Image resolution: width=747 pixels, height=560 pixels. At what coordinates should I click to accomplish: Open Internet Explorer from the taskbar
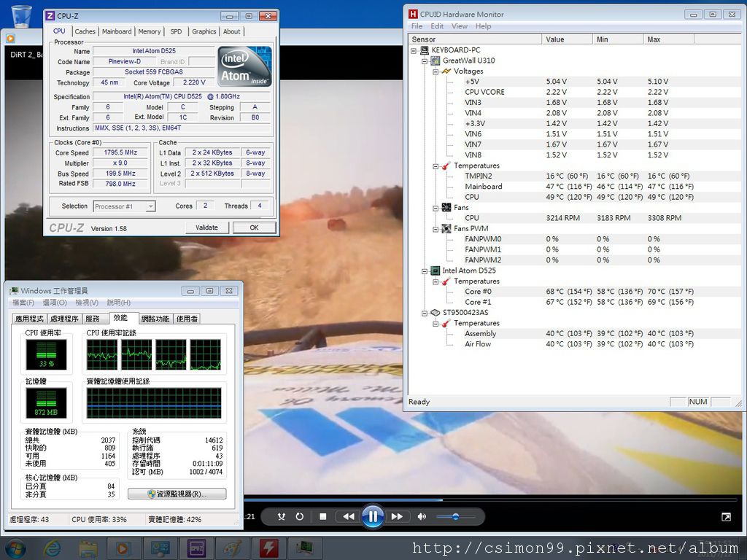(53, 548)
